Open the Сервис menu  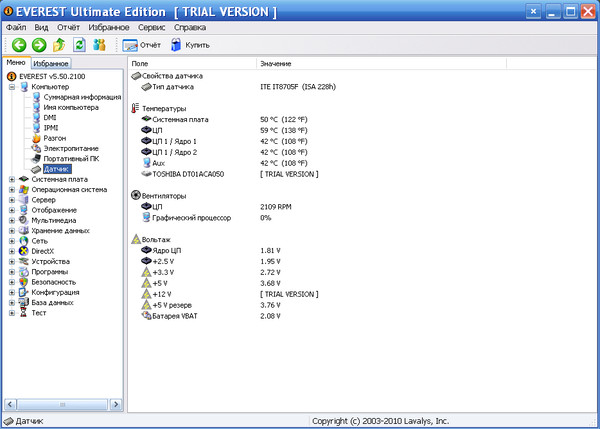[152, 28]
